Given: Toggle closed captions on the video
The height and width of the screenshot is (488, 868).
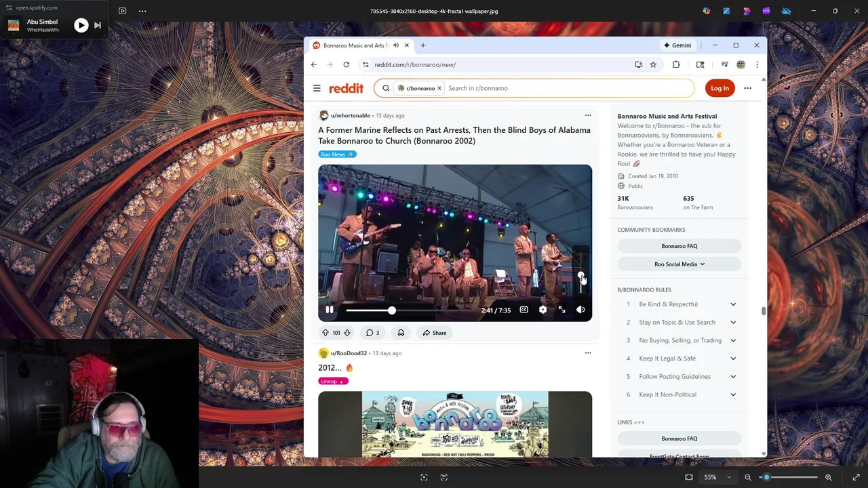Looking at the screenshot, I should (x=524, y=310).
